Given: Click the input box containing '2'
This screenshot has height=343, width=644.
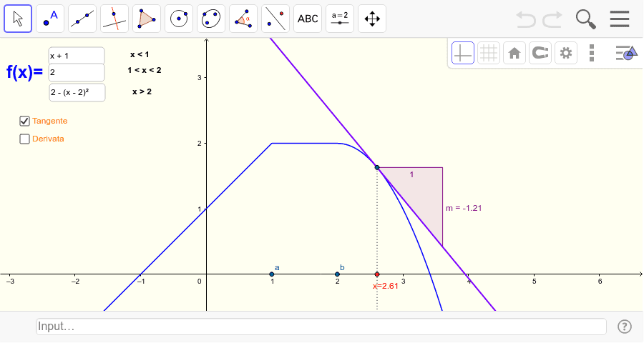Looking at the screenshot, I should [x=77, y=73].
